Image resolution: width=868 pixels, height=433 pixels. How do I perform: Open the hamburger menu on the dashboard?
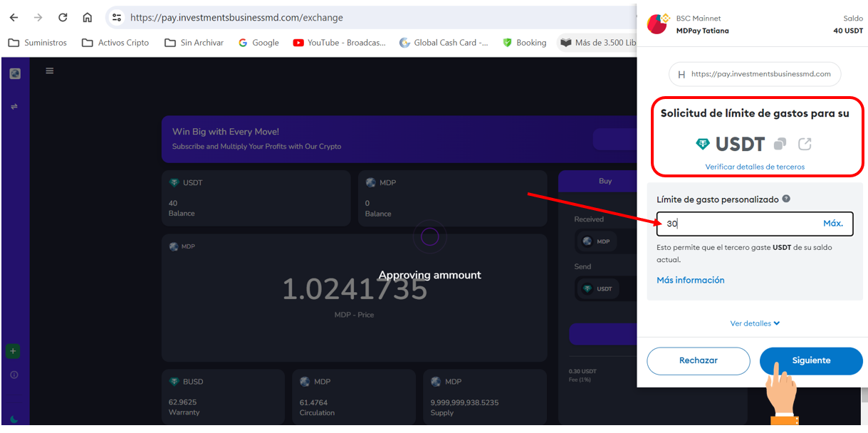(x=49, y=71)
